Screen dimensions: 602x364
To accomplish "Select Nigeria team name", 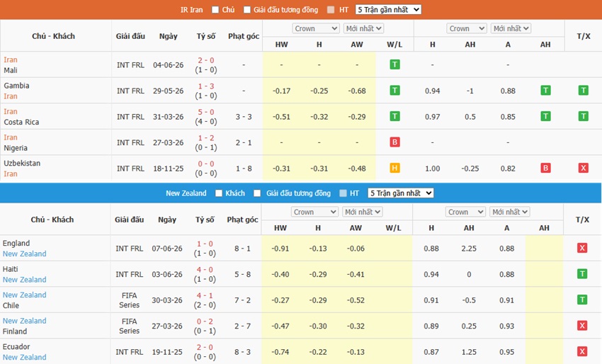I will (16, 148).
